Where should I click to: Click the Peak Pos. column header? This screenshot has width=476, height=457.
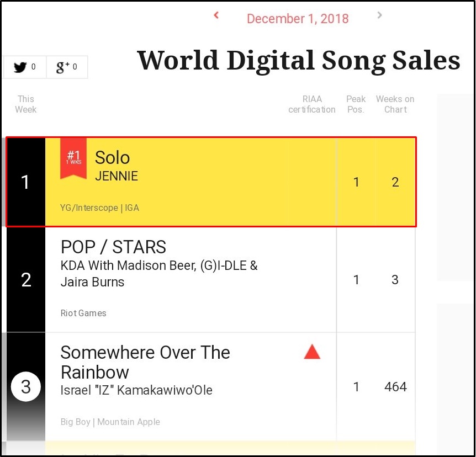tap(356, 104)
